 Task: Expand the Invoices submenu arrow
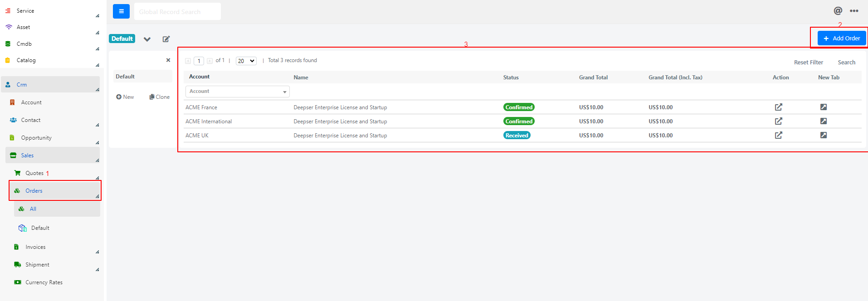point(97,252)
